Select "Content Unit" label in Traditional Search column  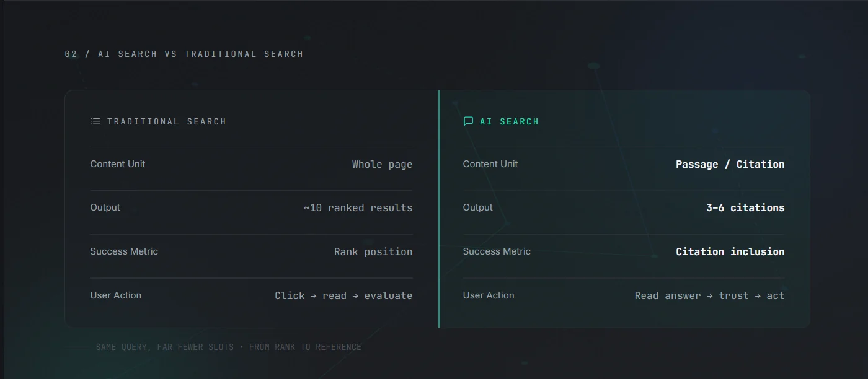118,164
